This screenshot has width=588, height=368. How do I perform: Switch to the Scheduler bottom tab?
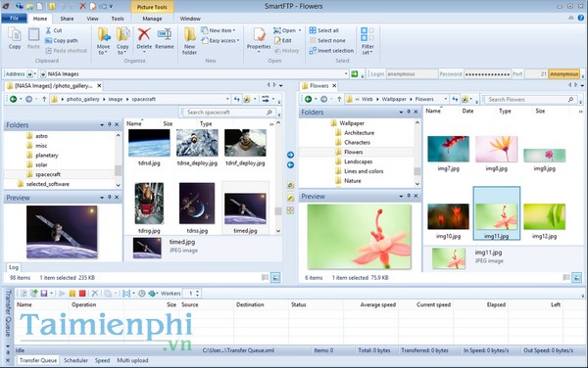tap(75, 360)
